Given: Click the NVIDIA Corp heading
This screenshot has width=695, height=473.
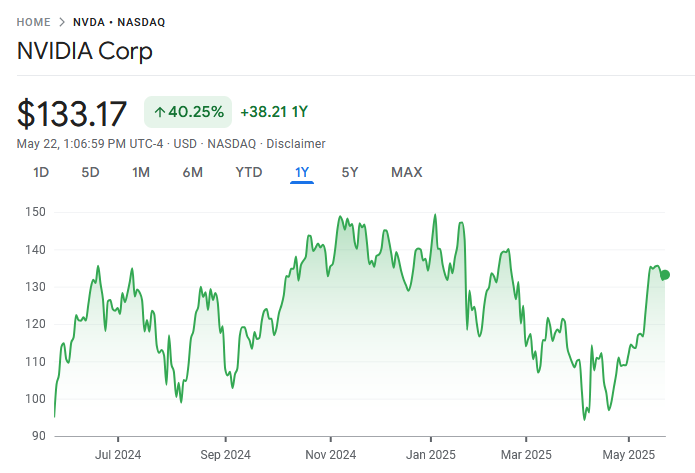Looking at the screenshot, I should click(x=85, y=51).
